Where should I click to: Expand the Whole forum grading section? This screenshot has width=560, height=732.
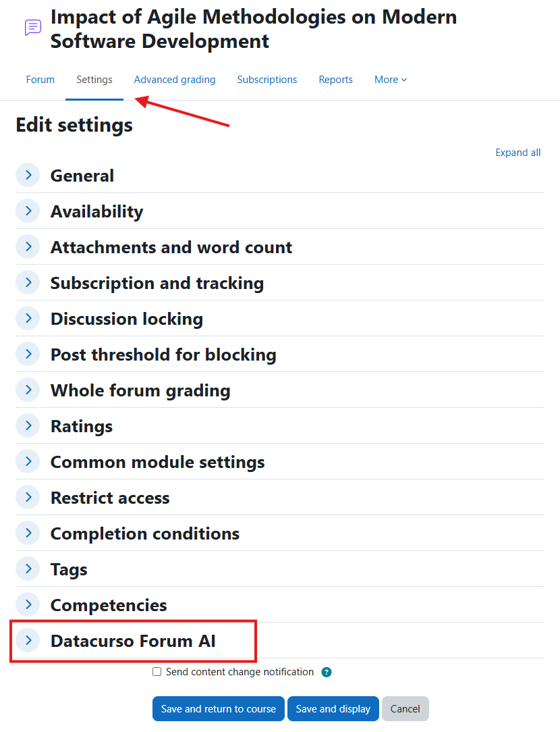coord(27,390)
